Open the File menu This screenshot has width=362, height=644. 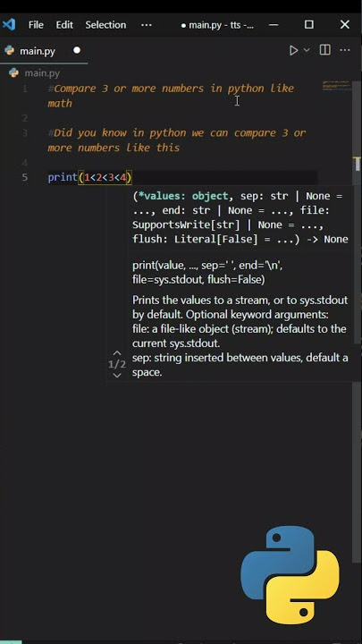point(36,25)
